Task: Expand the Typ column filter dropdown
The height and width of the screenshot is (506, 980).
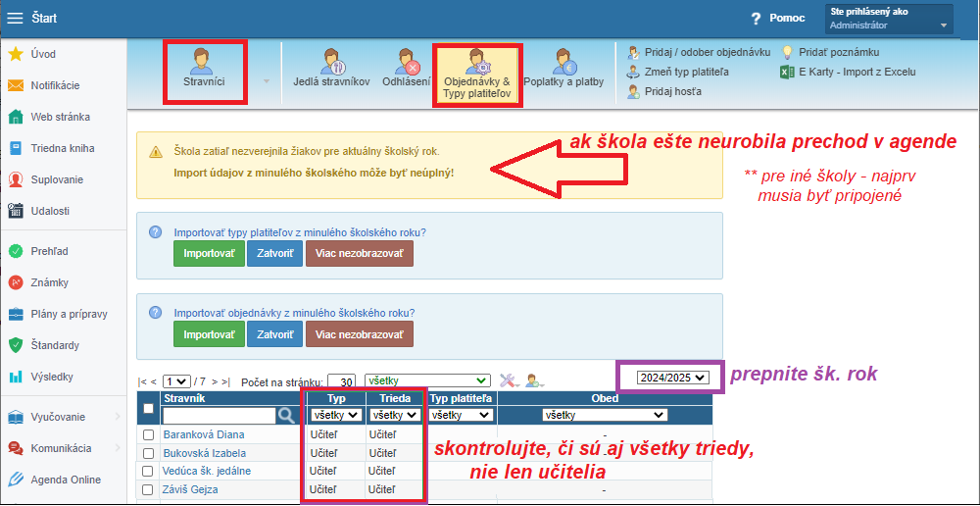Action: (x=334, y=416)
